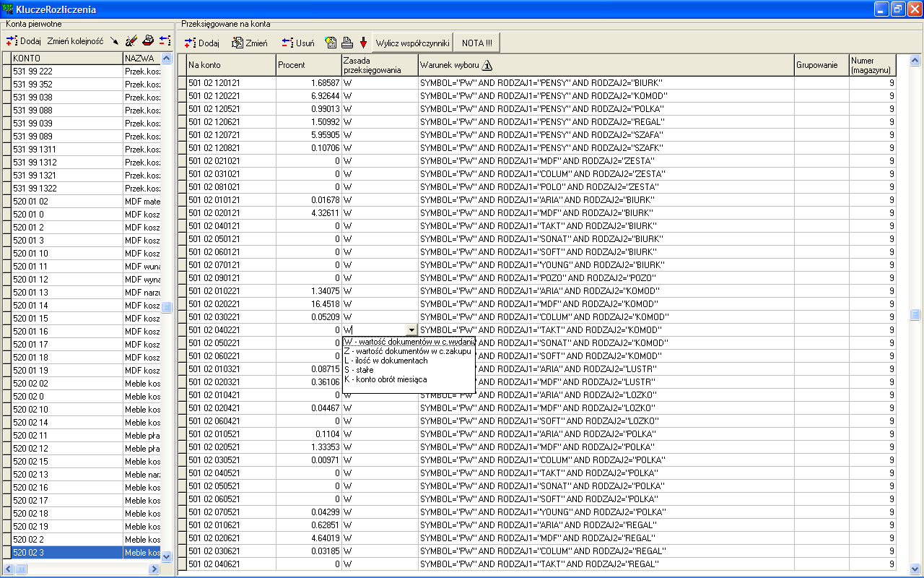Click left list vertical scrollbar up arrow
The image size is (924, 578).
(x=167, y=59)
